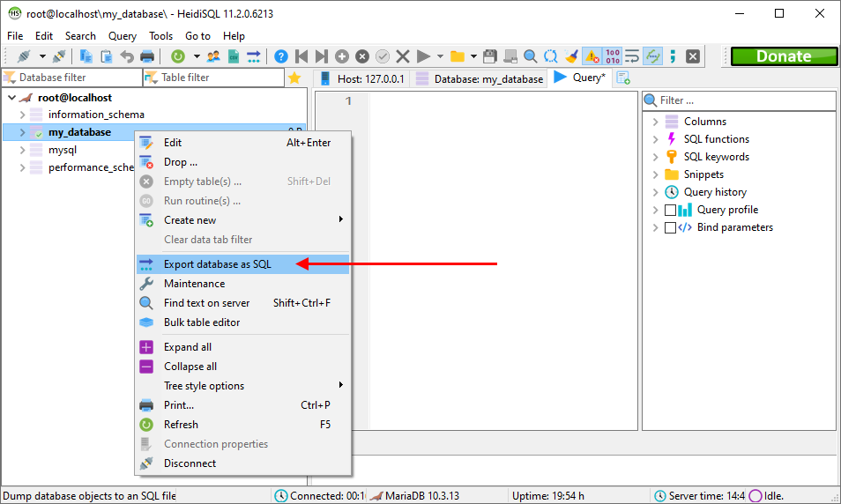This screenshot has width=841, height=504.
Task: Toggle the Wrap long lines icon
Action: coord(632,56)
